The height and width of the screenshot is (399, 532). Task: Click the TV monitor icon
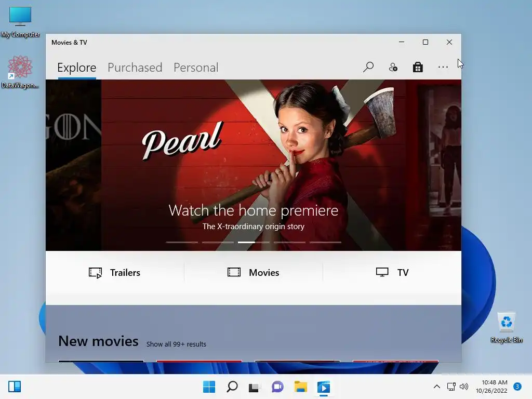pos(382,272)
